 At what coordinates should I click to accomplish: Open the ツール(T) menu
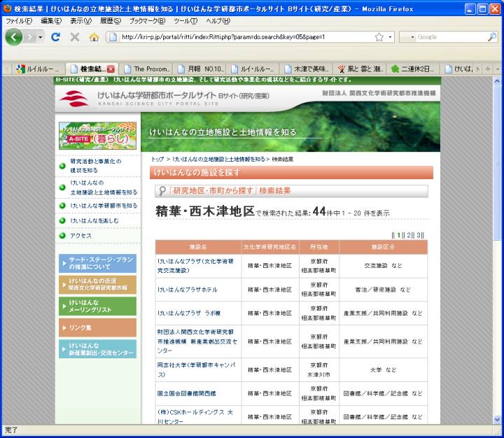(x=185, y=21)
